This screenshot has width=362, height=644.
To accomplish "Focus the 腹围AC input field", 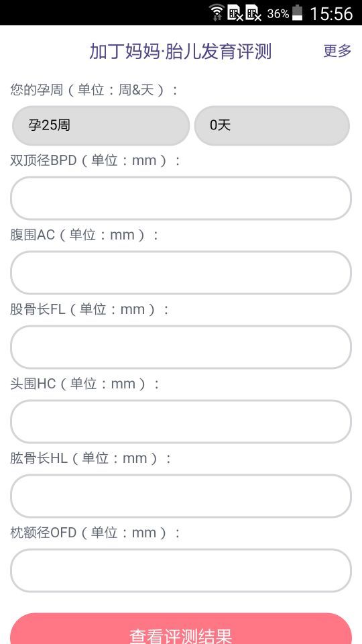I will pyautogui.click(x=181, y=273).
